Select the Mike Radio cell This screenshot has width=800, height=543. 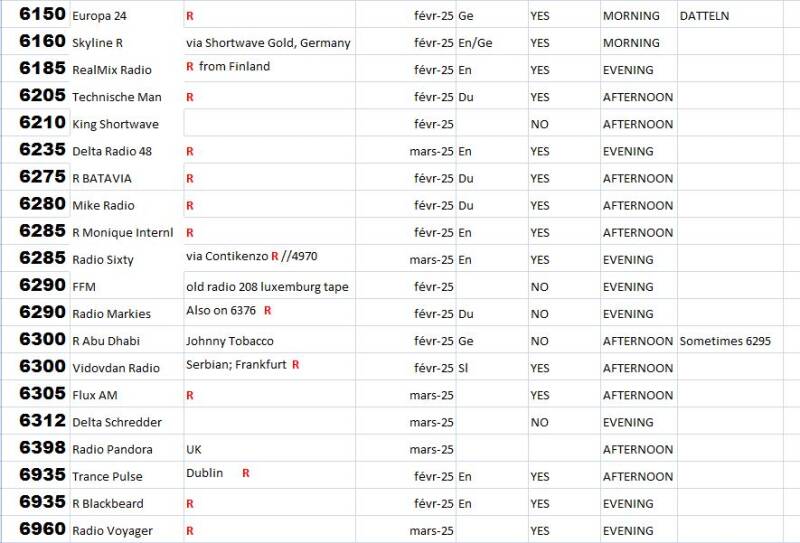point(103,205)
